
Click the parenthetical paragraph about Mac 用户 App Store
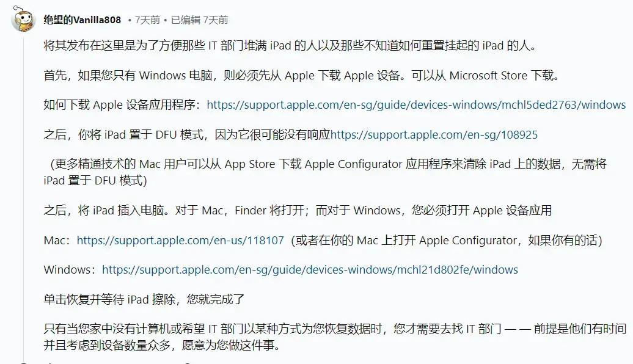326,172
